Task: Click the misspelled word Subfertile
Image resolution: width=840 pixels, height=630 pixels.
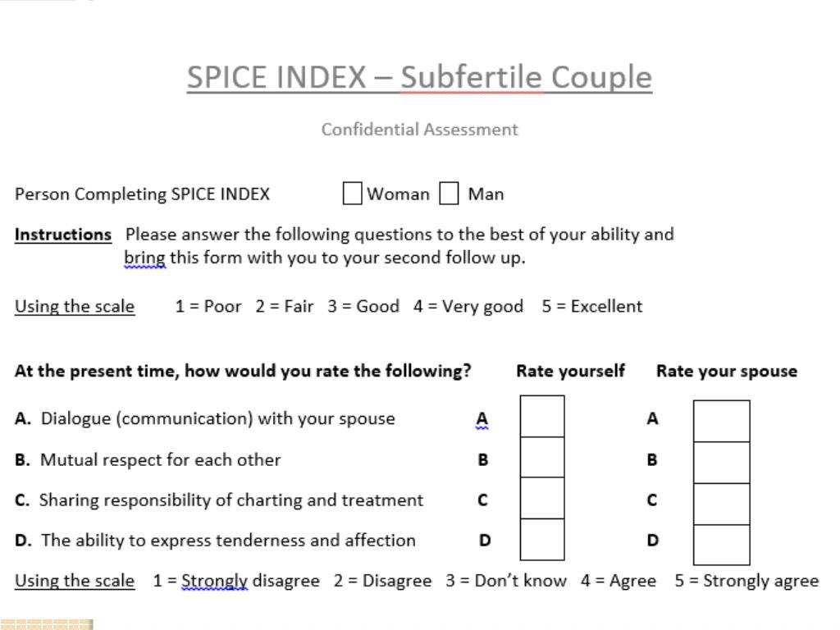Action: pos(472,77)
